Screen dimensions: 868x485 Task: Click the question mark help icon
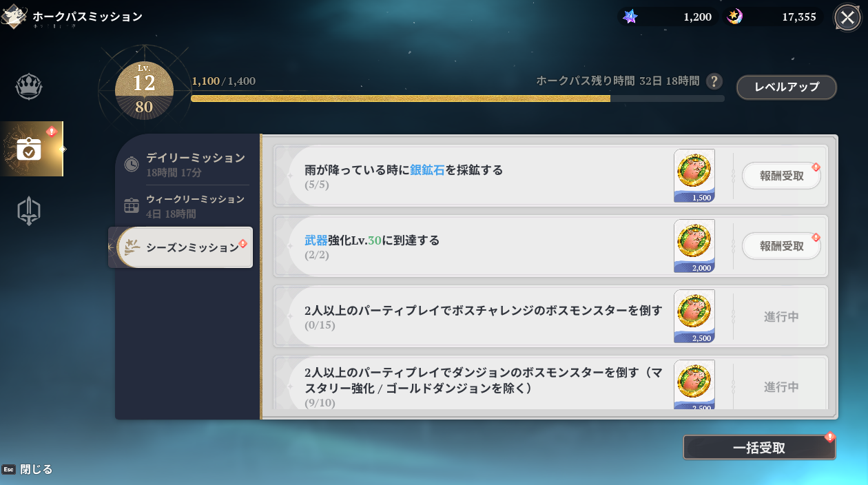[x=714, y=81]
